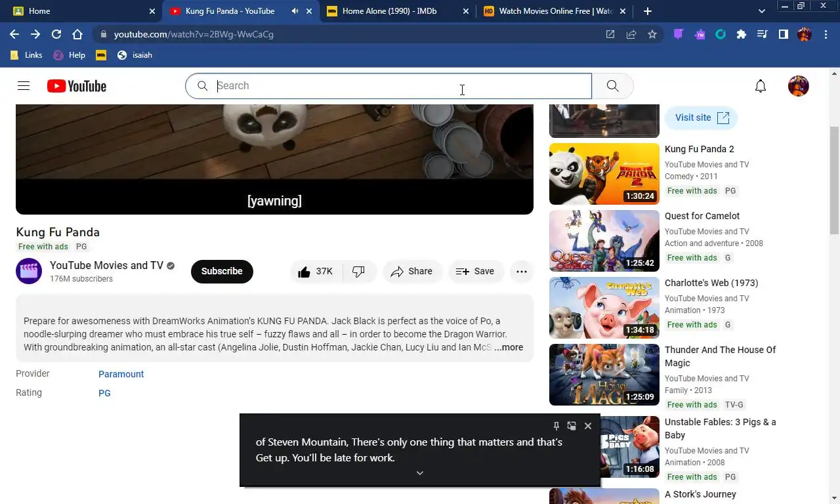Open YouTube Movies and TV channel name
Image resolution: width=840 pixels, height=504 pixels.
pyautogui.click(x=106, y=266)
